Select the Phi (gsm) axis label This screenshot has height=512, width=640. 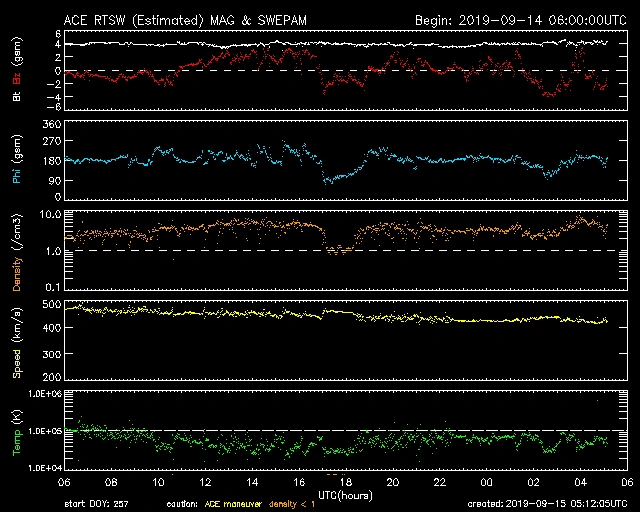pos(17,163)
